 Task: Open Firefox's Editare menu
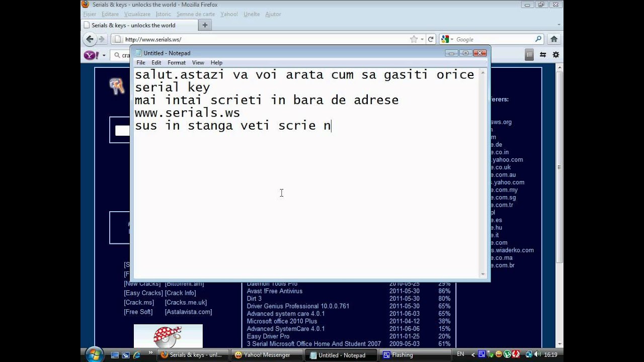tap(110, 14)
